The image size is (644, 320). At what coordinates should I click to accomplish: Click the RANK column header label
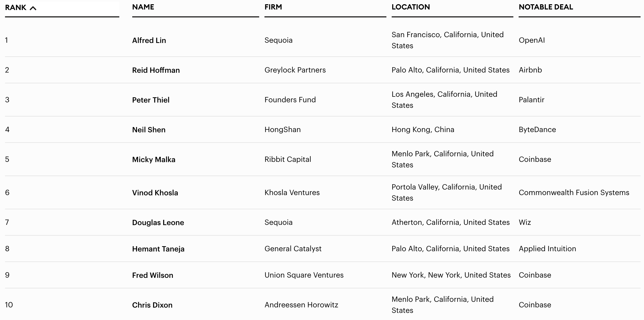pos(16,8)
